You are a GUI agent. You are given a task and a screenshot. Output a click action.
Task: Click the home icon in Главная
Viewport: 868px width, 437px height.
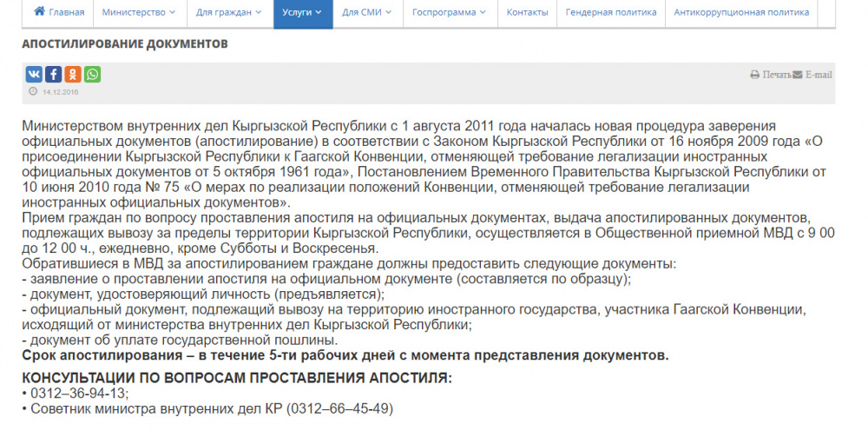click(x=39, y=12)
